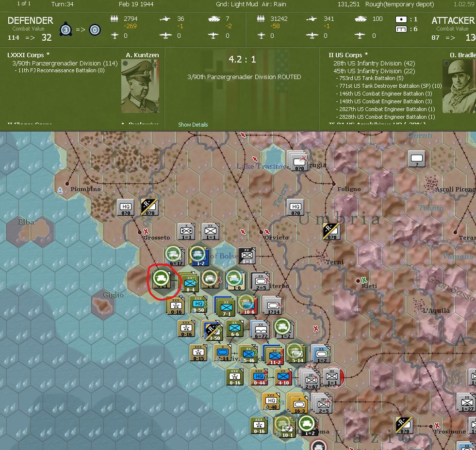This screenshot has width=476, height=450.
Task: Click the Foligno town marker
Action: [x=334, y=184]
